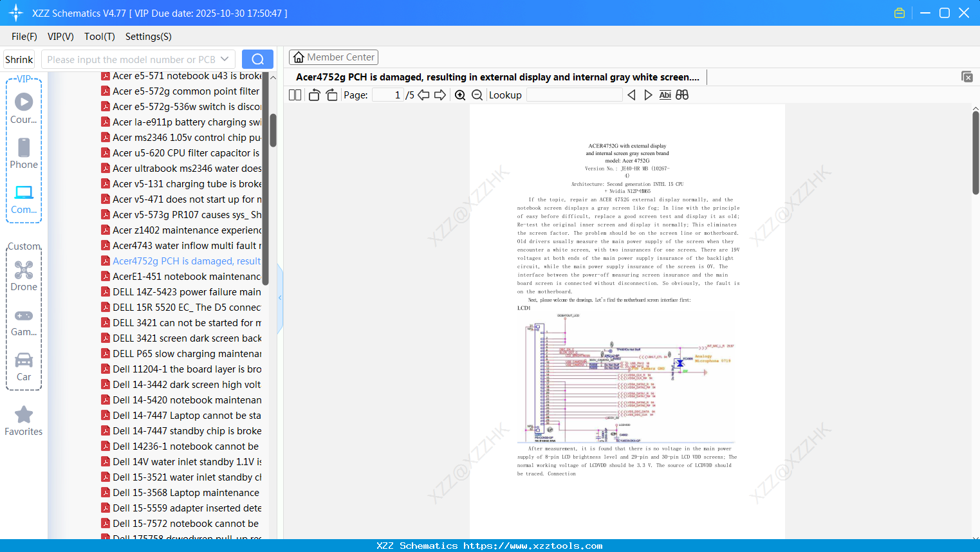Select DELL 15R 5520 EC_ The D5 entry
Screen dimensions: 980x552
click(187, 308)
